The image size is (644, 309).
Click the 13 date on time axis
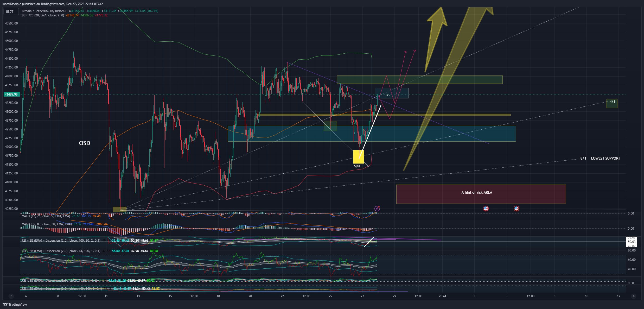pyautogui.click(x=138, y=296)
